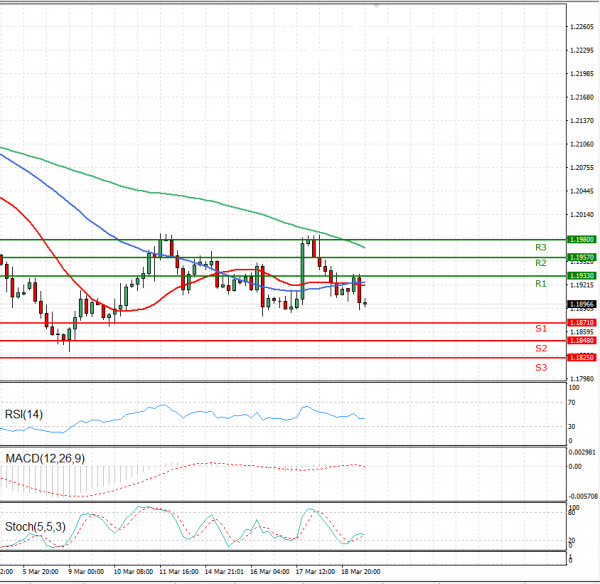This screenshot has height=584, width=600.
Task: Click the 1.21680 price axis value
Action: pos(582,98)
